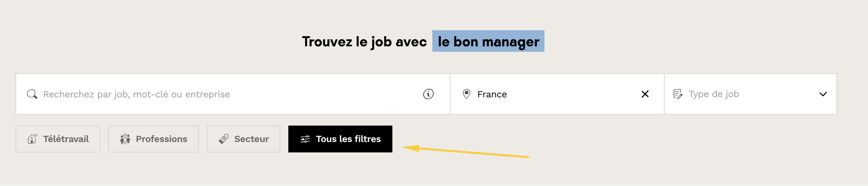This screenshot has height=186, width=868.
Task: Click the Type de job notepad icon
Action: tap(678, 94)
